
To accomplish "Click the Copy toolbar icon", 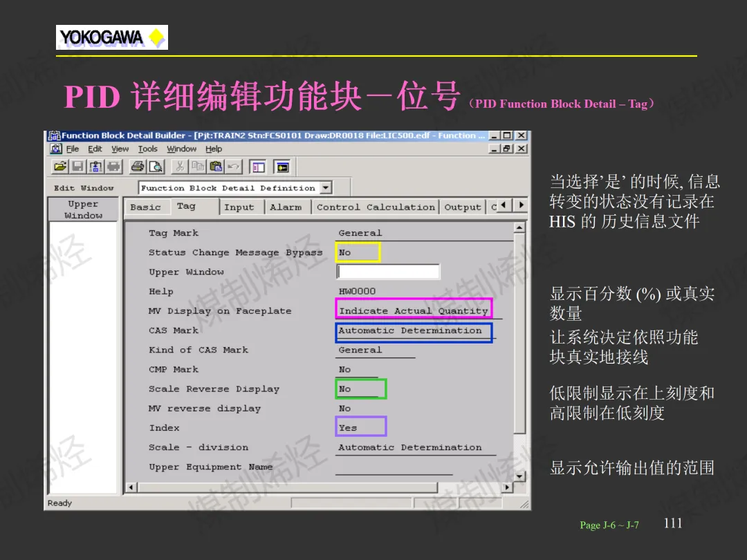I will click(198, 167).
